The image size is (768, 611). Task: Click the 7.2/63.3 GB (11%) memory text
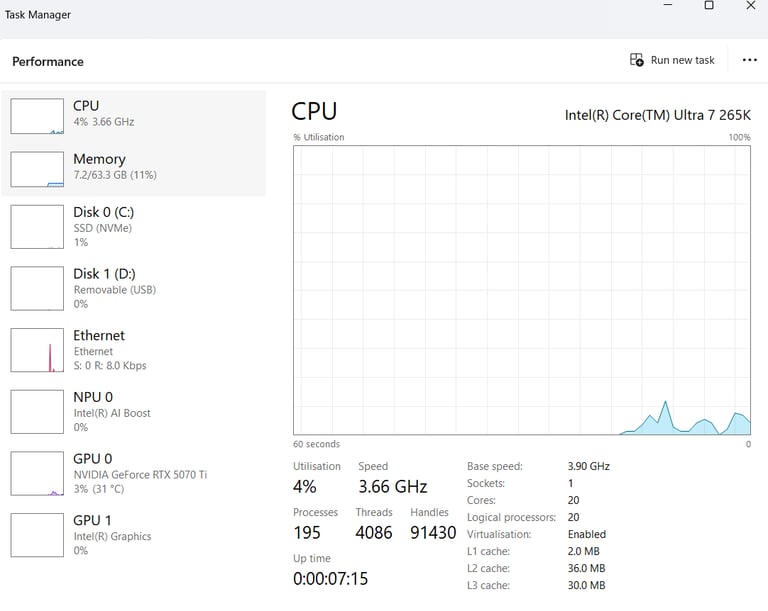coord(115,175)
